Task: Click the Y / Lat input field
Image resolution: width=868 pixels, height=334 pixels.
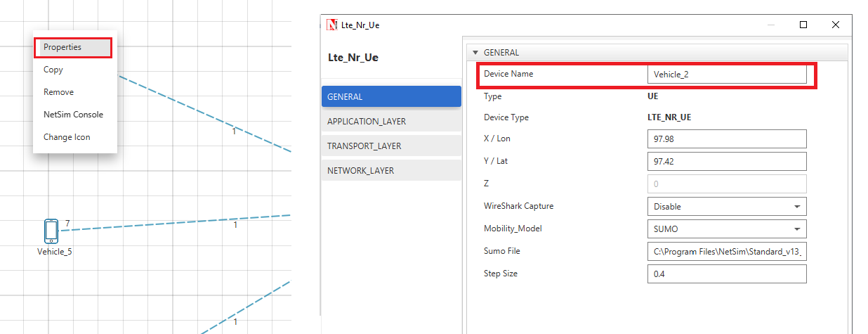Action: click(x=727, y=162)
